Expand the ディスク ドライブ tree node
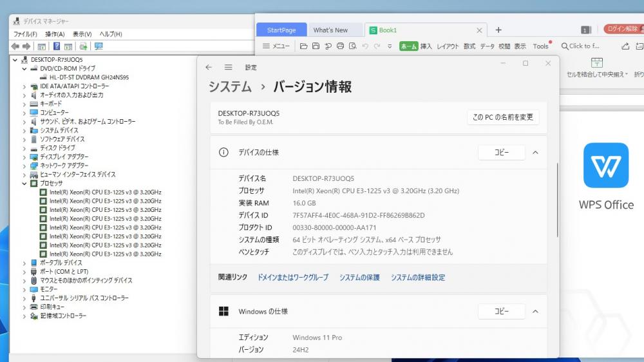 24,148
